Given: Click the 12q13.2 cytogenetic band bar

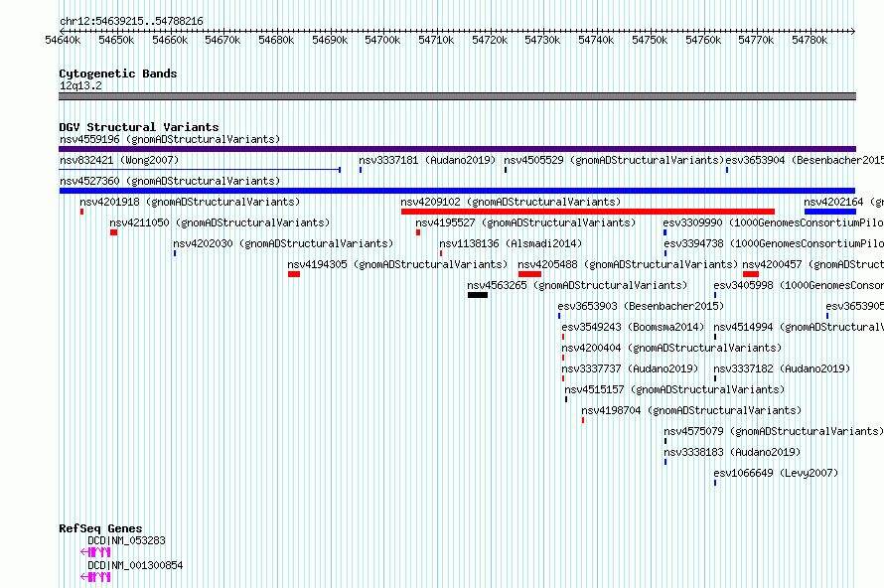Looking at the screenshot, I should click(457, 96).
